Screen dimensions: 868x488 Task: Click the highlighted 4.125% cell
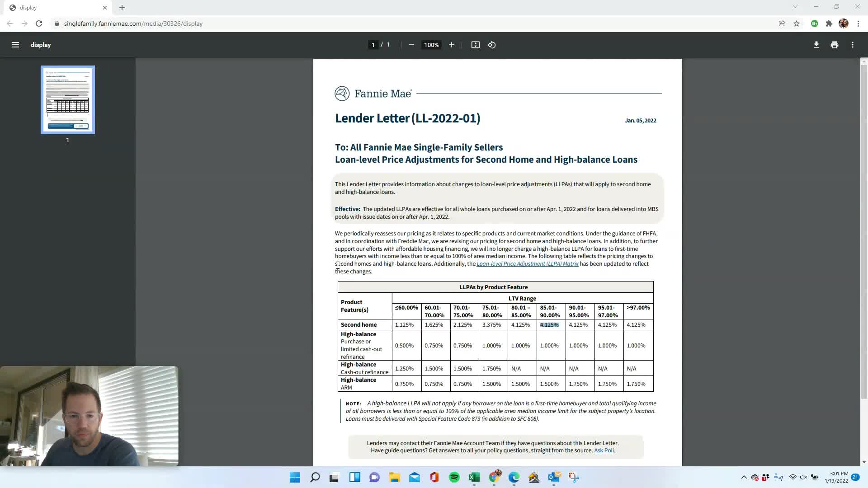549,325
